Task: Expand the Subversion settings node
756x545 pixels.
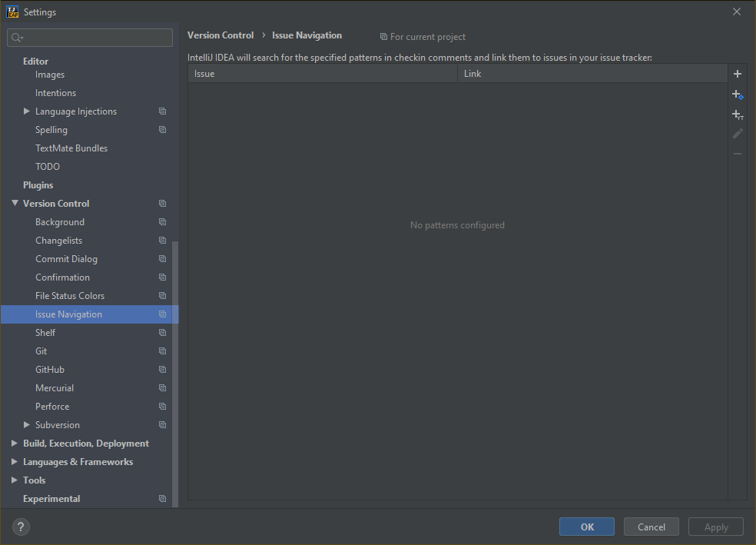Action: (27, 425)
